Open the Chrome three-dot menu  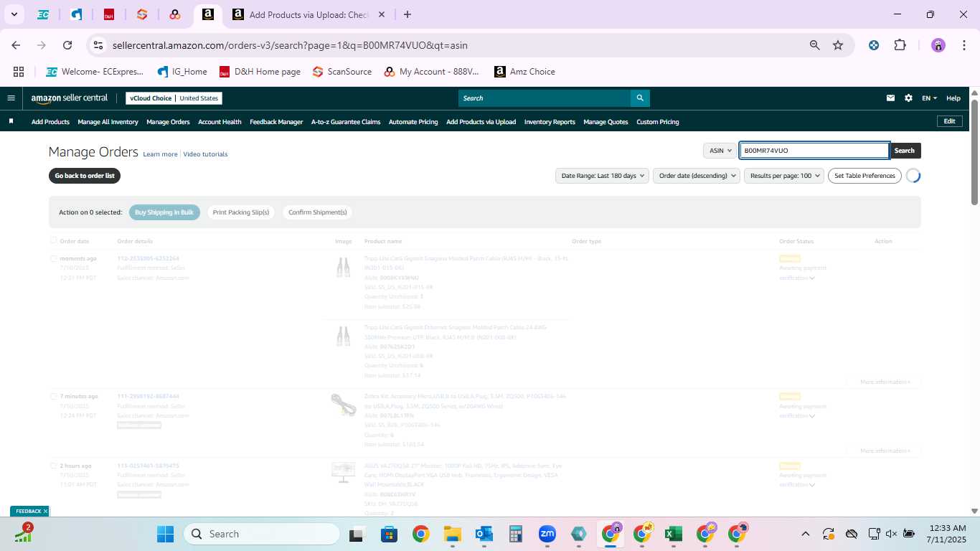pyautogui.click(x=963, y=45)
